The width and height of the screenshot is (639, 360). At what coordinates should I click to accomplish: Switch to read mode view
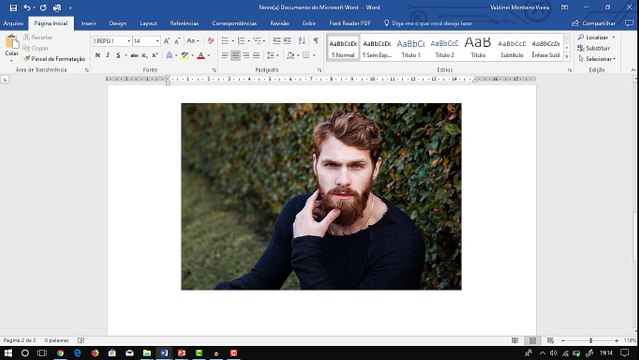(x=515, y=340)
